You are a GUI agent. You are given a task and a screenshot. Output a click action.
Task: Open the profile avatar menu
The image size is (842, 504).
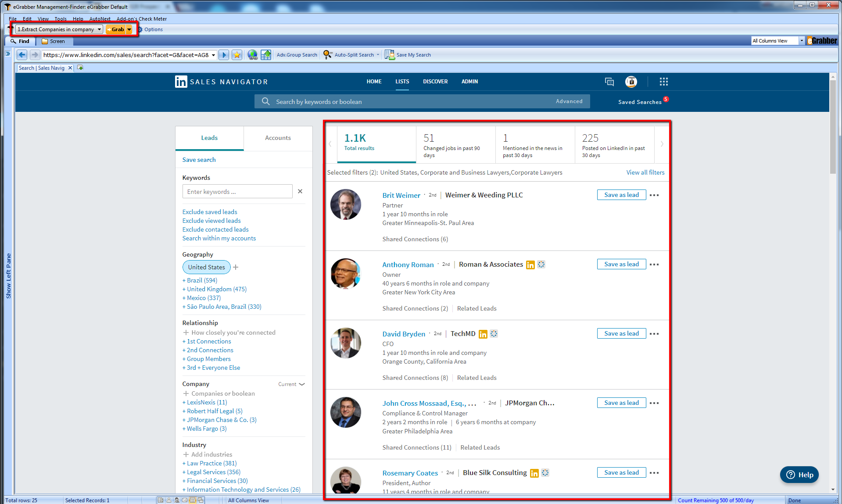click(631, 82)
